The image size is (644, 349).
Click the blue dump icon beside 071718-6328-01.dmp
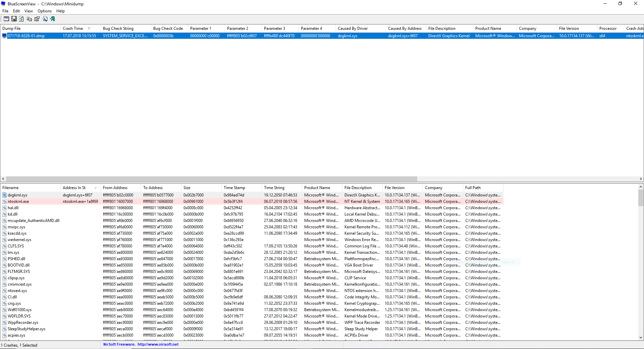[4, 36]
